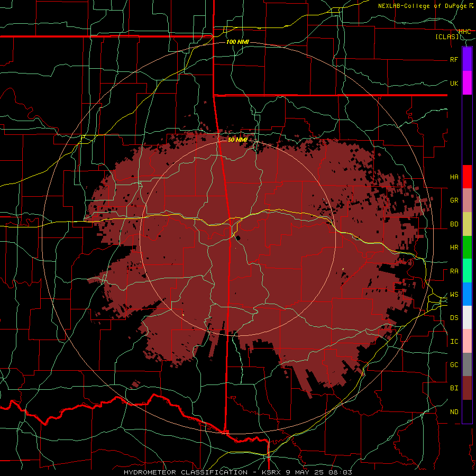
Task: Click the HR green legend swatch
Action: tap(467, 248)
